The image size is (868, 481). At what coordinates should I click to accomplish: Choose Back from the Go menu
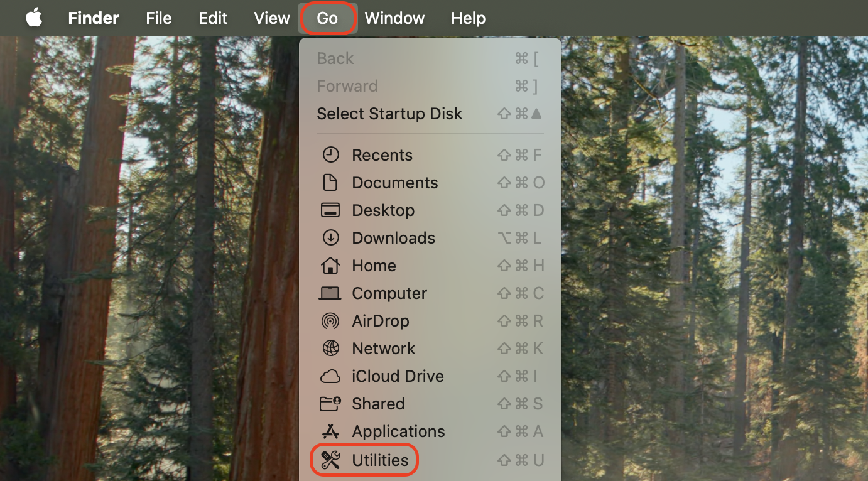tap(335, 58)
